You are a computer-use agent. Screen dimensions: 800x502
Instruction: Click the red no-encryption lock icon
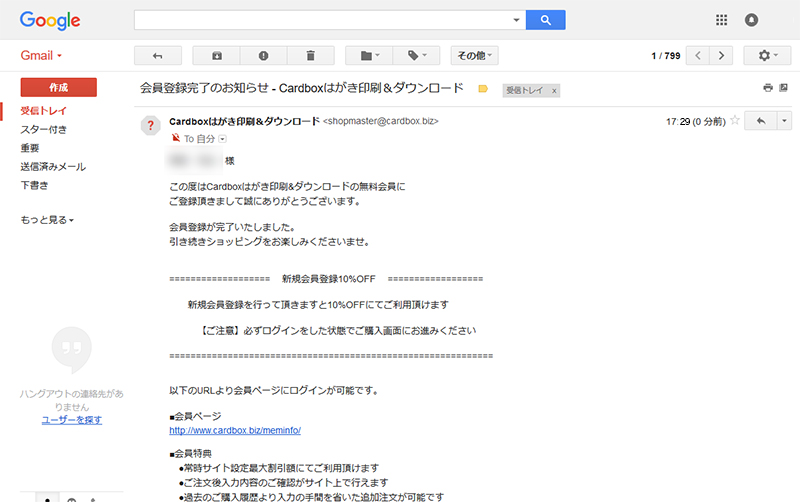coord(176,138)
